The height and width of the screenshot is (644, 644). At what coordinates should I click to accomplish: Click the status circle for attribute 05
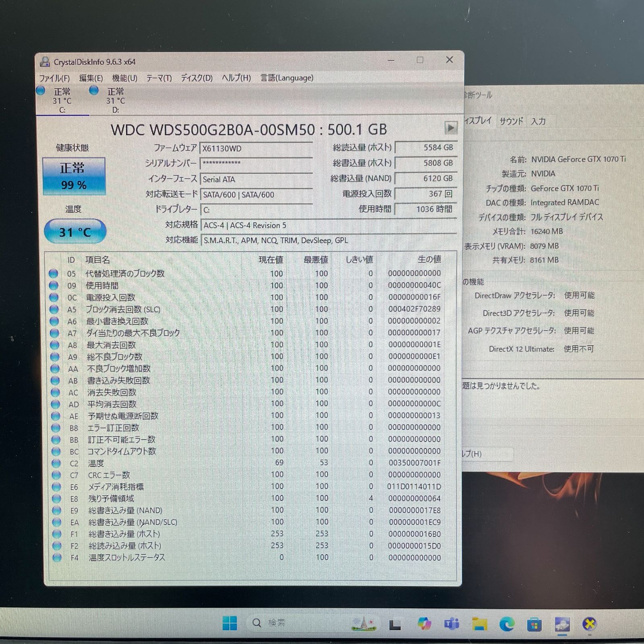pyautogui.click(x=54, y=274)
